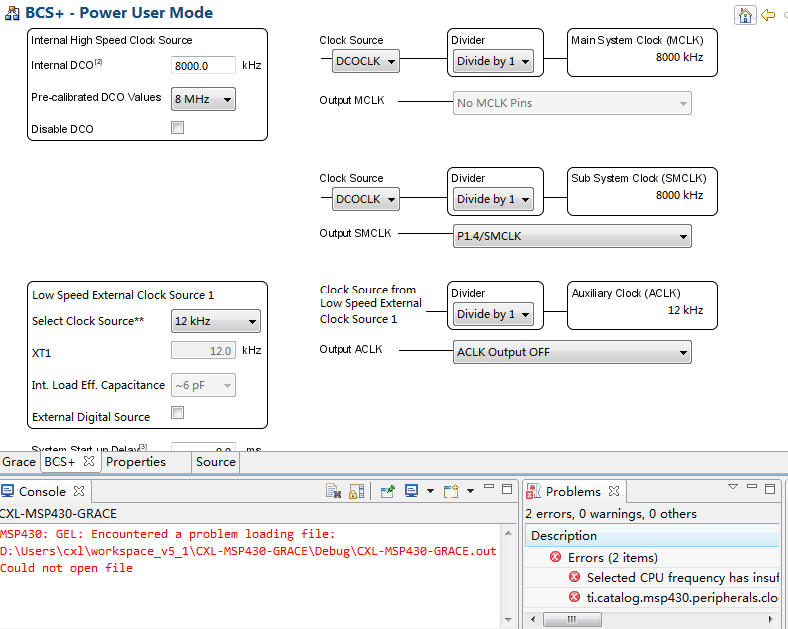This screenshot has width=788, height=629.
Task: Click the CXL-MSP430-GRACE console title
Action: coord(58,513)
